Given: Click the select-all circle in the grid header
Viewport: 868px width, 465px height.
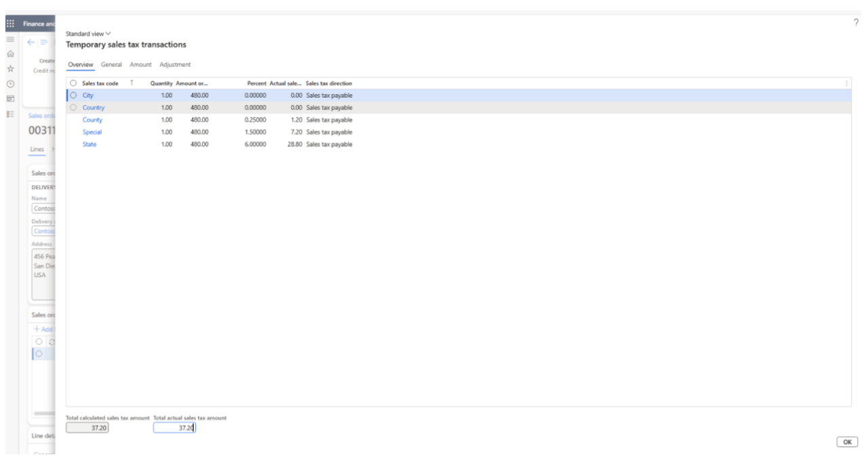Looking at the screenshot, I should pyautogui.click(x=73, y=83).
